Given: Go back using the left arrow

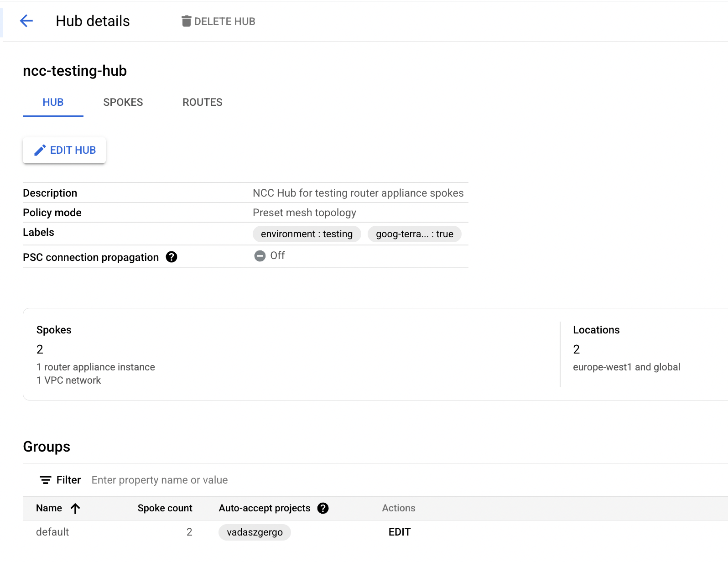Looking at the screenshot, I should click(x=26, y=21).
